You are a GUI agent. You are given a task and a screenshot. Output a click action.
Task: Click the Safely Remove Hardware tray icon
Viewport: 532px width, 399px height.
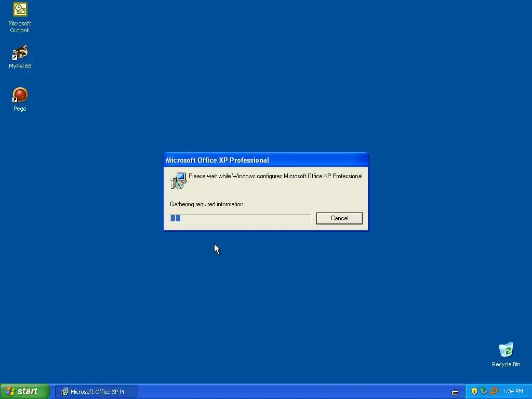click(484, 392)
